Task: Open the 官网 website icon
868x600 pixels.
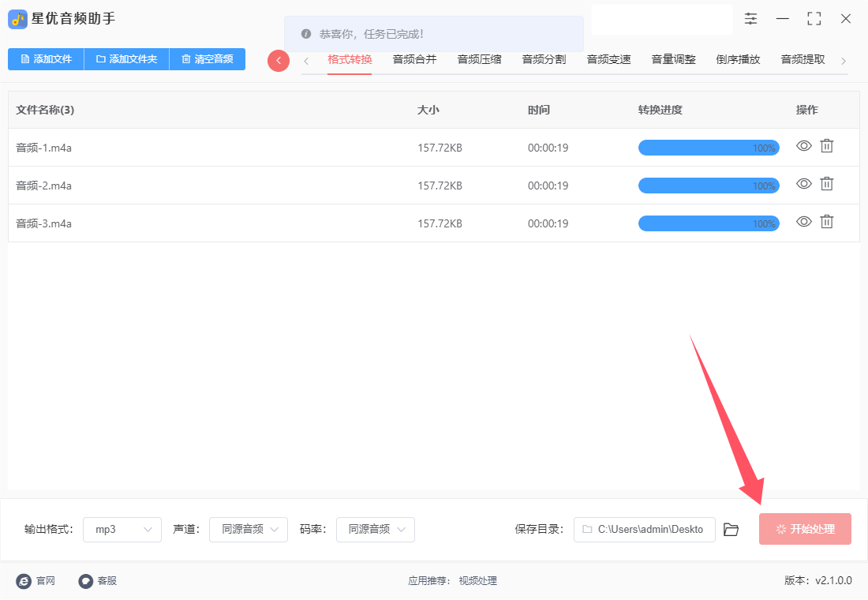Action: [24, 580]
